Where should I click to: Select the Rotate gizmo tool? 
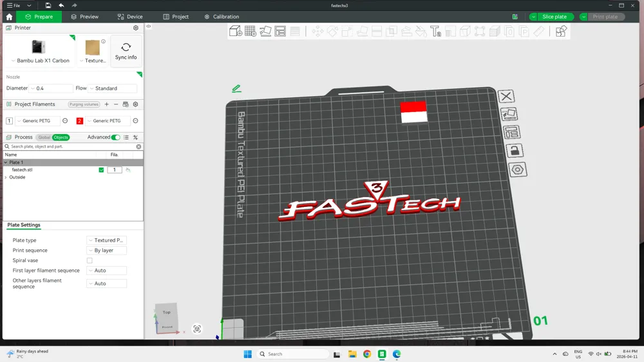pyautogui.click(x=332, y=31)
